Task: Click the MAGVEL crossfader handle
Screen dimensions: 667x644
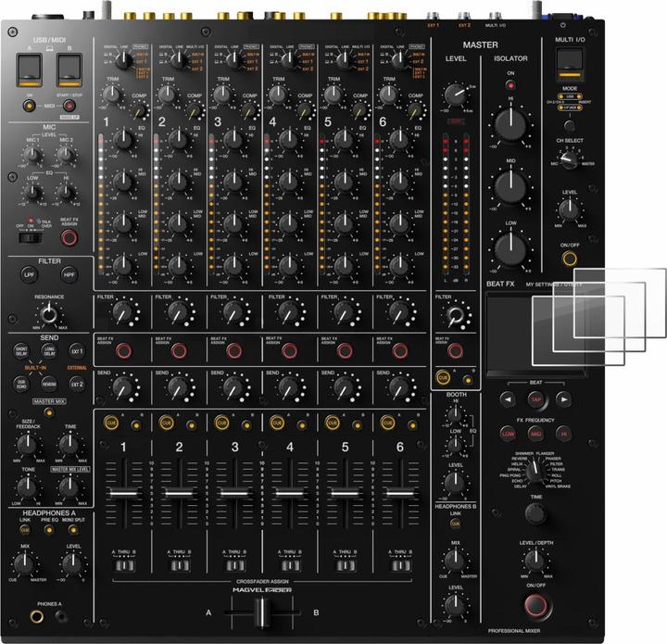Action: (x=262, y=611)
